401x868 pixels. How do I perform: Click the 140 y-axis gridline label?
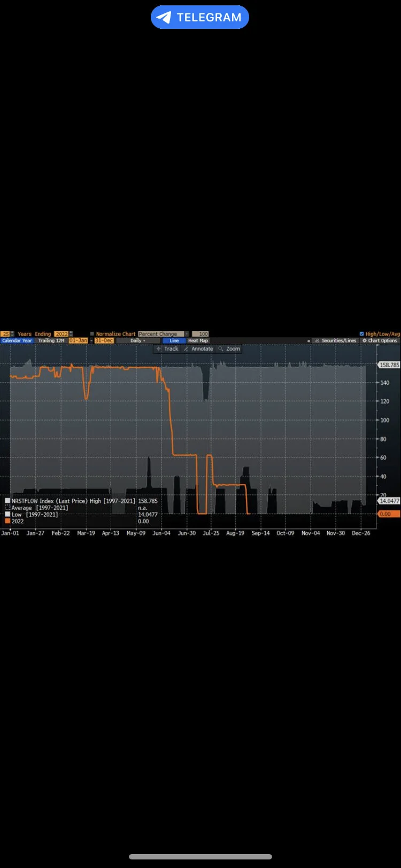point(385,383)
